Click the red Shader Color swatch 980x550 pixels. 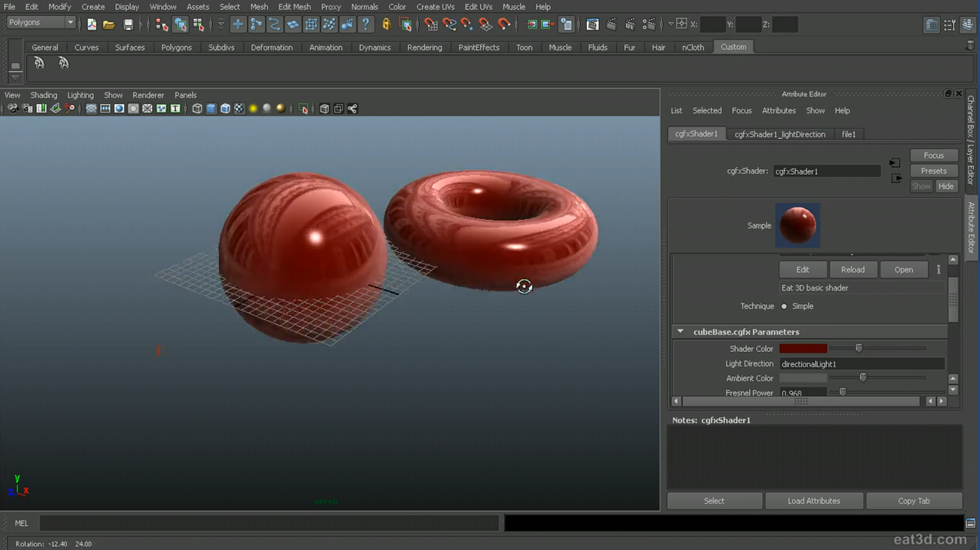pos(803,348)
